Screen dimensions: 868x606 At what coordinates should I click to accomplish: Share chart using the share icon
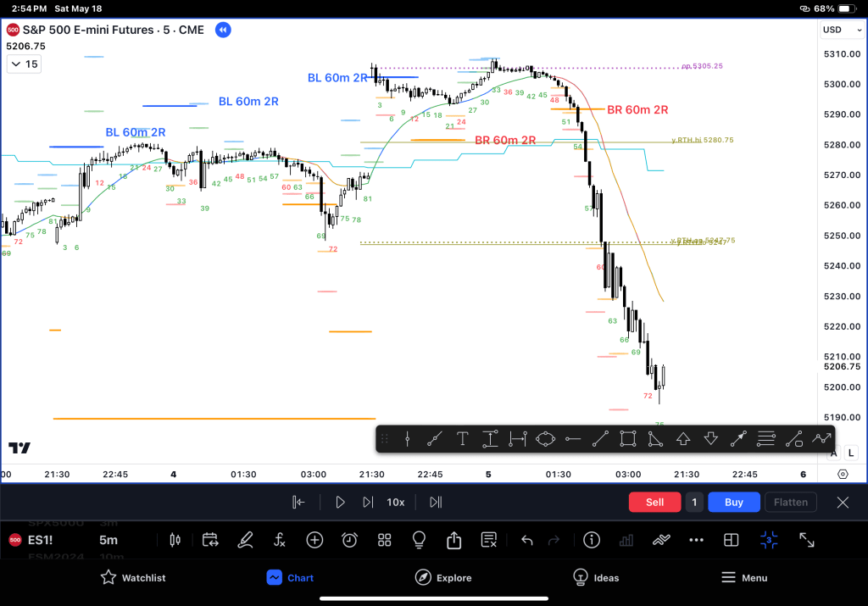coord(453,540)
